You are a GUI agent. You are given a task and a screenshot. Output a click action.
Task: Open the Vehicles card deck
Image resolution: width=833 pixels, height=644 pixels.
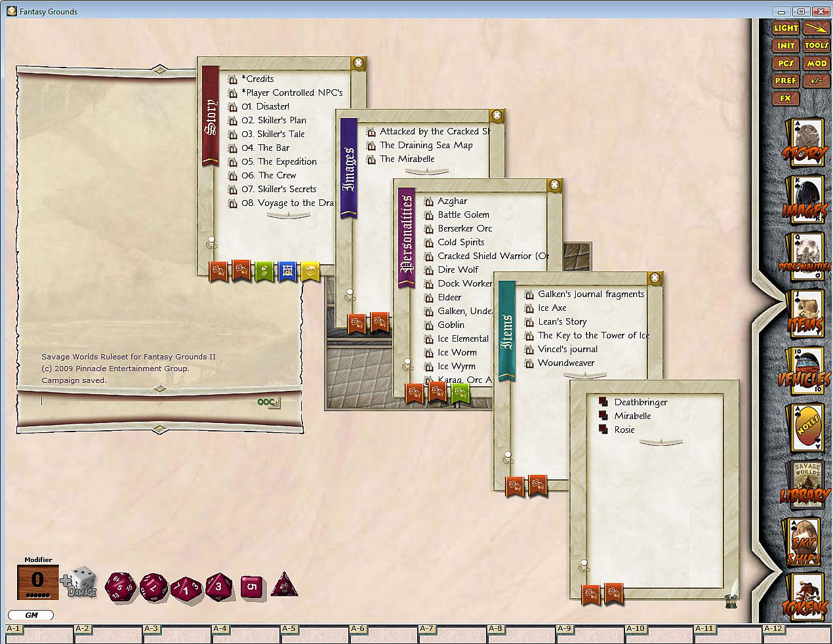point(803,370)
